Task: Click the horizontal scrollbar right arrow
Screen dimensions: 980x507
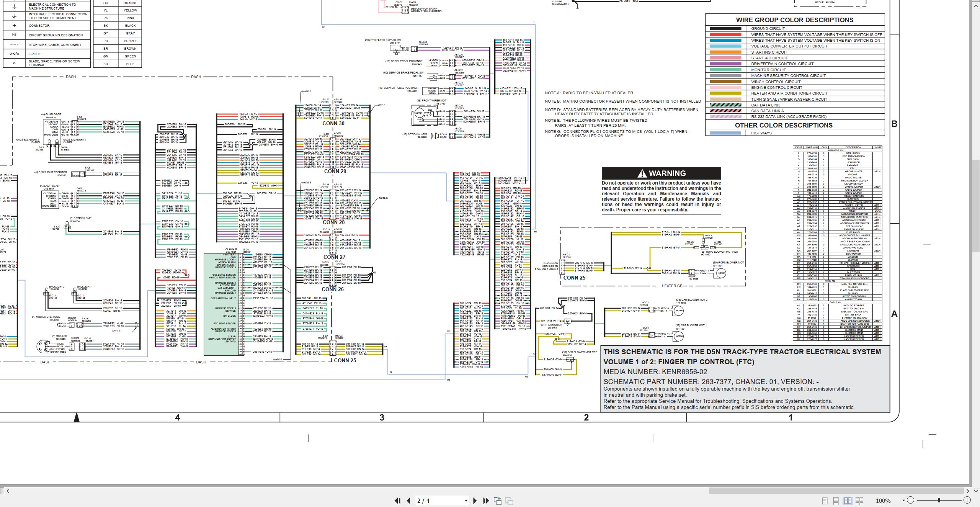Action: 968,491
